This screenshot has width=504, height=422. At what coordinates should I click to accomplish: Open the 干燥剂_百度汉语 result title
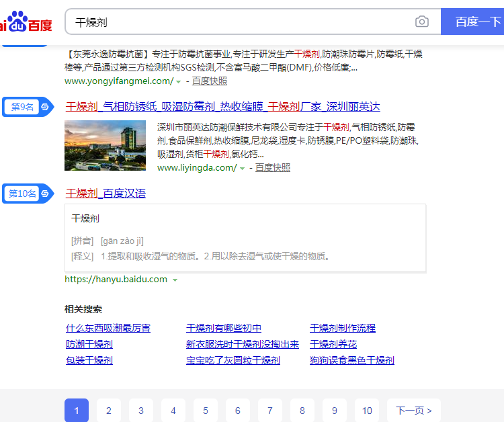(106, 194)
